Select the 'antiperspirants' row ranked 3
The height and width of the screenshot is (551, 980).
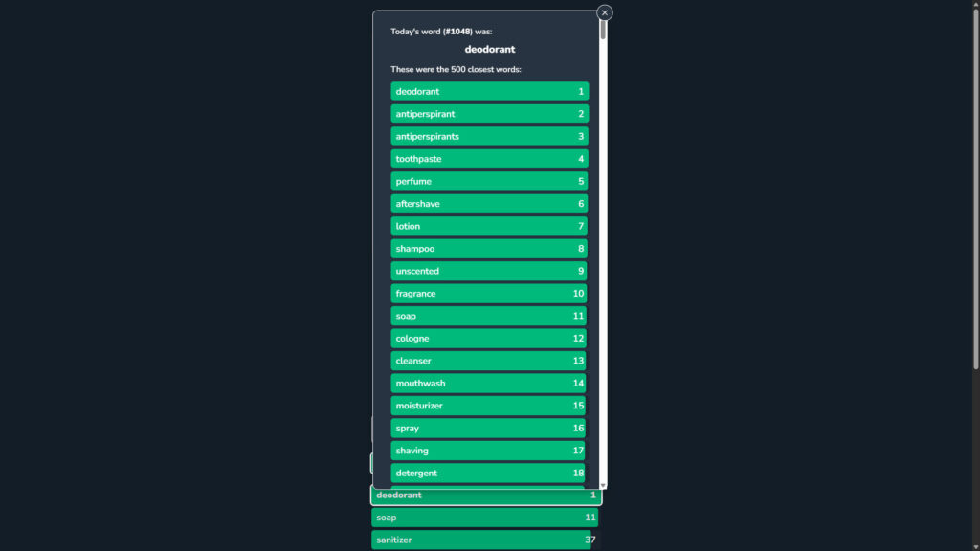coord(489,136)
